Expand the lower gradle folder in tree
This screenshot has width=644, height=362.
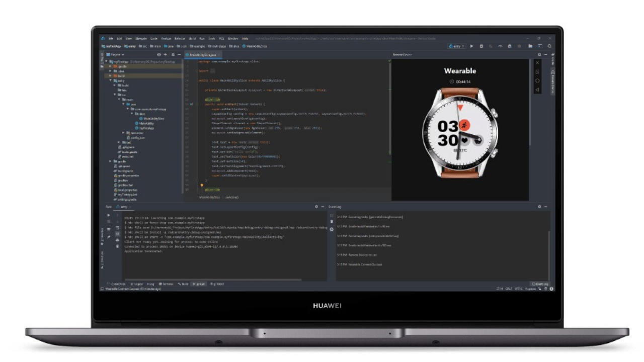[111, 161]
